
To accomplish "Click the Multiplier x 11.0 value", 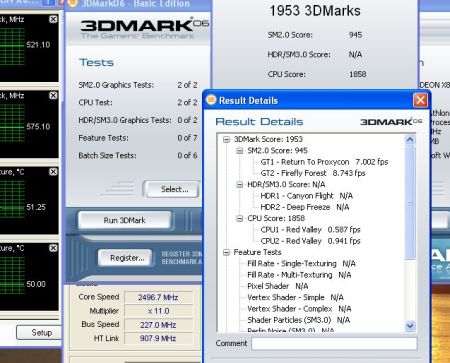I will click(x=158, y=311).
